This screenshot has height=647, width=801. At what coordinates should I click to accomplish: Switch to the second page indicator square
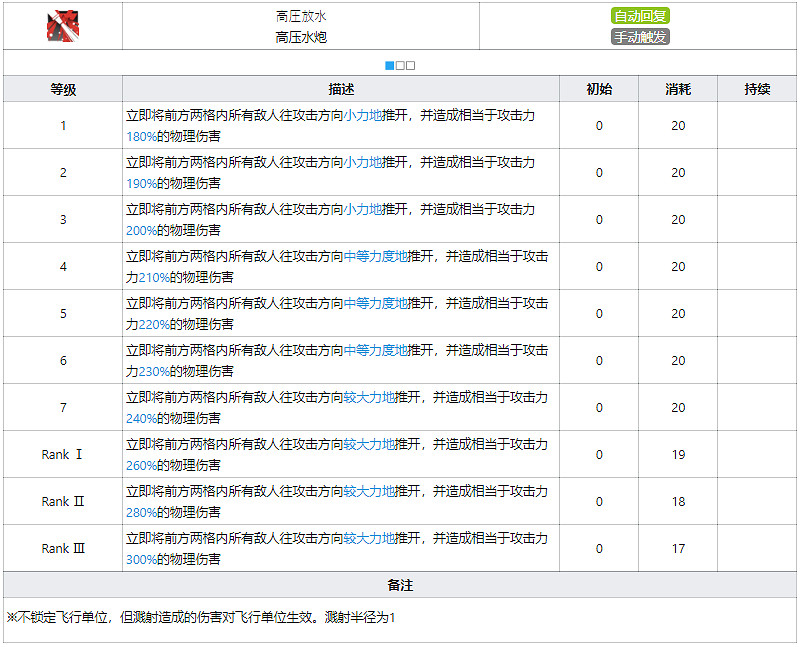[x=400, y=66]
